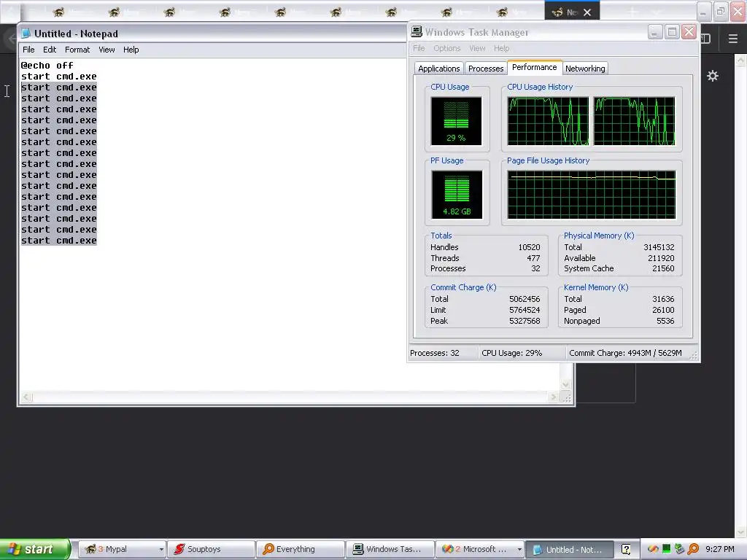Click Physical Memory Available 211920

click(661, 258)
